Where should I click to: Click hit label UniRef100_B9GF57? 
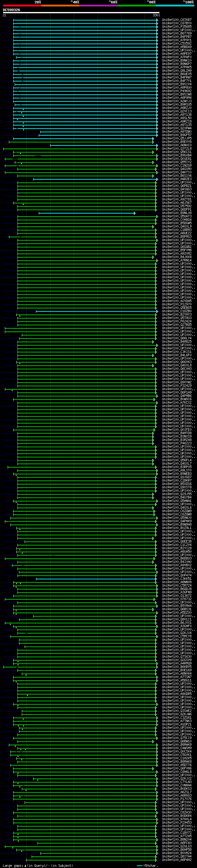[177, 135]
